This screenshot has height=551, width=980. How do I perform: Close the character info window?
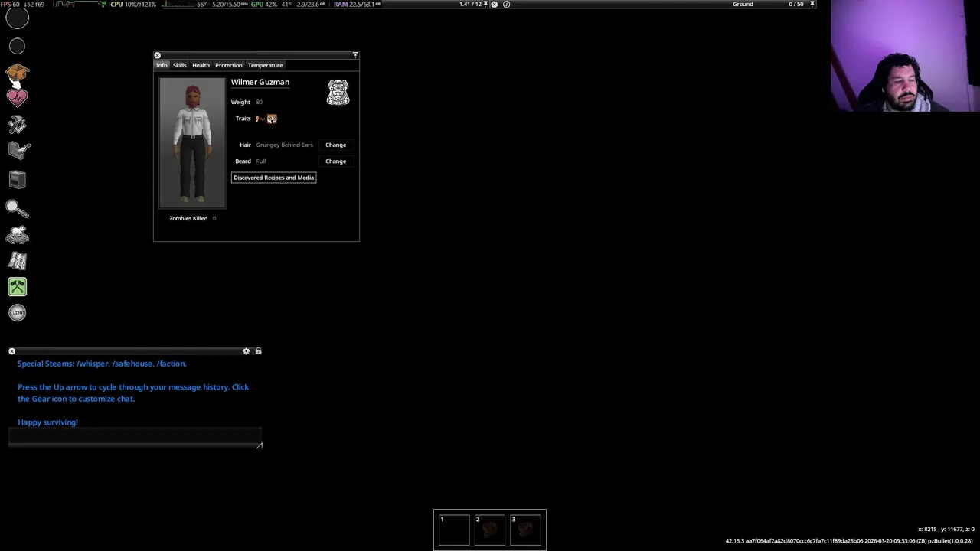pyautogui.click(x=157, y=55)
